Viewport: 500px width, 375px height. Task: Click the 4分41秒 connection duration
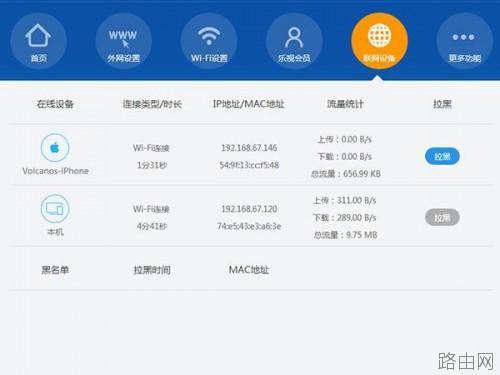[152, 226]
